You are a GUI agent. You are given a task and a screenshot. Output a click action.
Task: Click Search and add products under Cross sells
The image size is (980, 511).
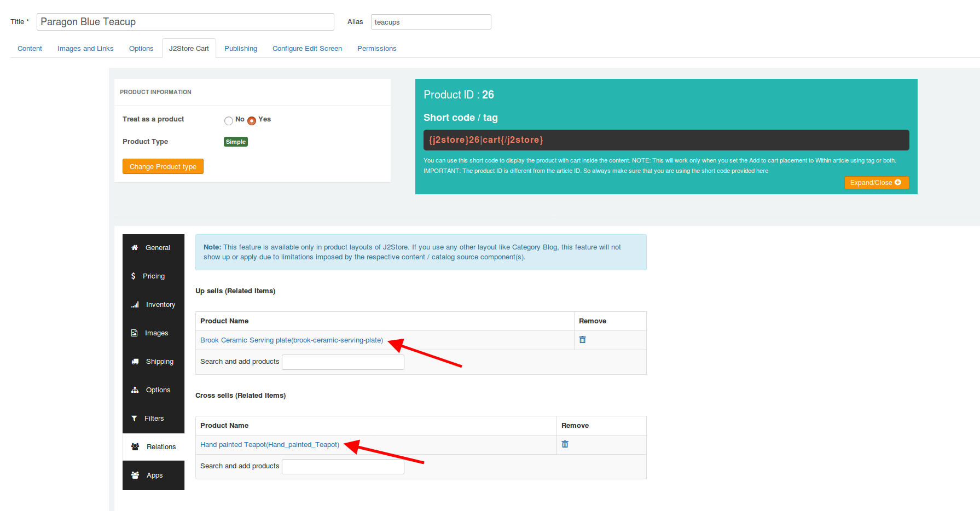point(343,466)
